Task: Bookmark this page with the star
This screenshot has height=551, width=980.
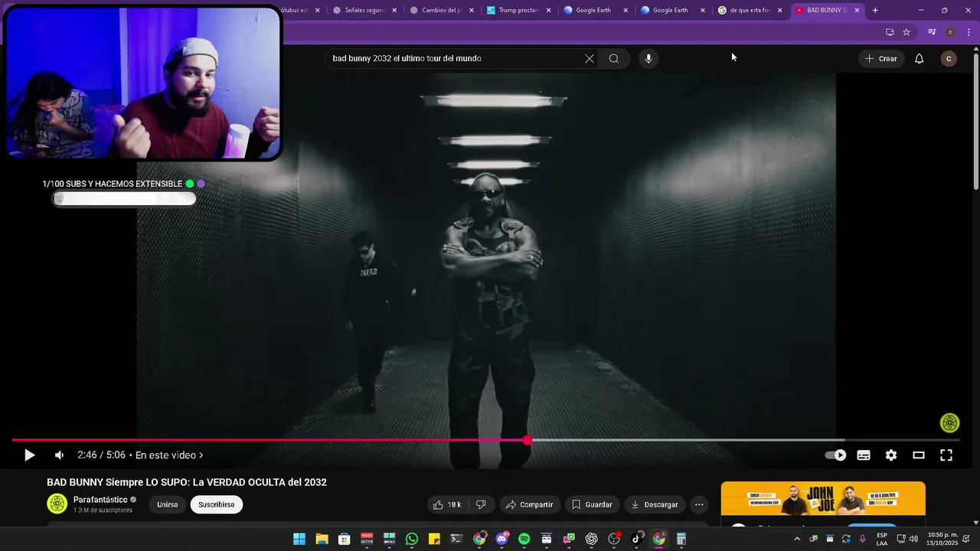Action: pyautogui.click(x=906, y=32)
